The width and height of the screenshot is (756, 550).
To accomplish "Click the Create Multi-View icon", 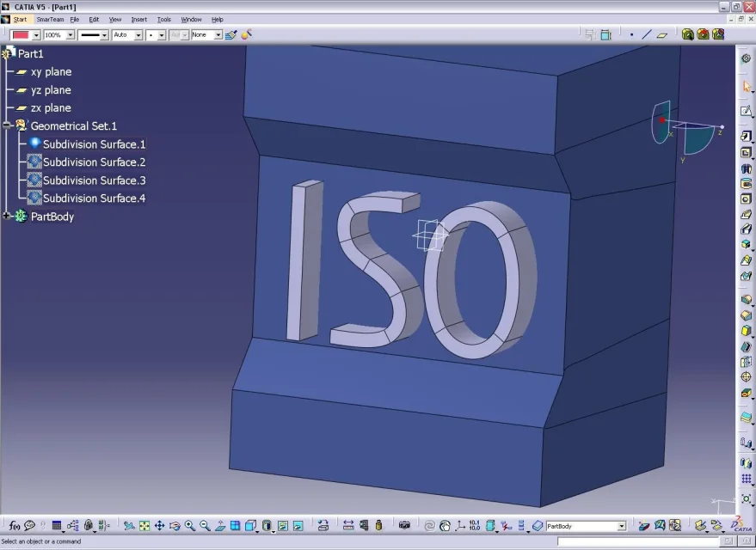I will click(236, 525).
